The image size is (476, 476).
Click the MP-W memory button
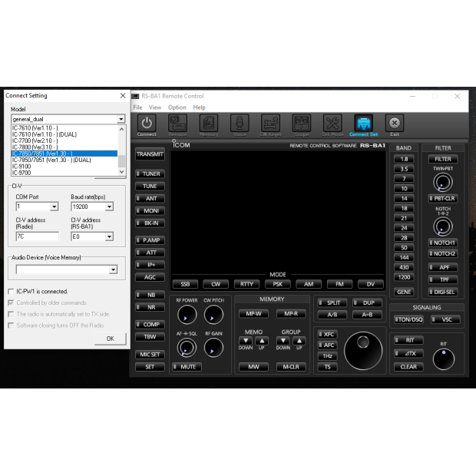[253, 313]
